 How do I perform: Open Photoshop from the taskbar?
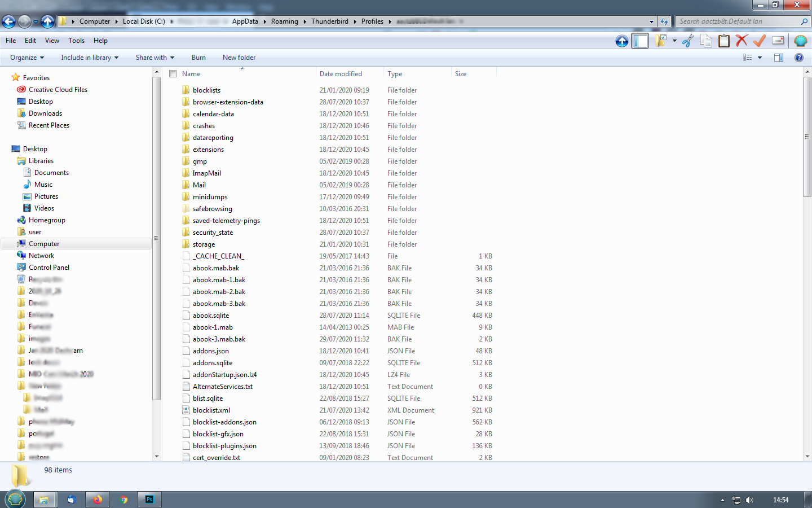click(149, 500)
